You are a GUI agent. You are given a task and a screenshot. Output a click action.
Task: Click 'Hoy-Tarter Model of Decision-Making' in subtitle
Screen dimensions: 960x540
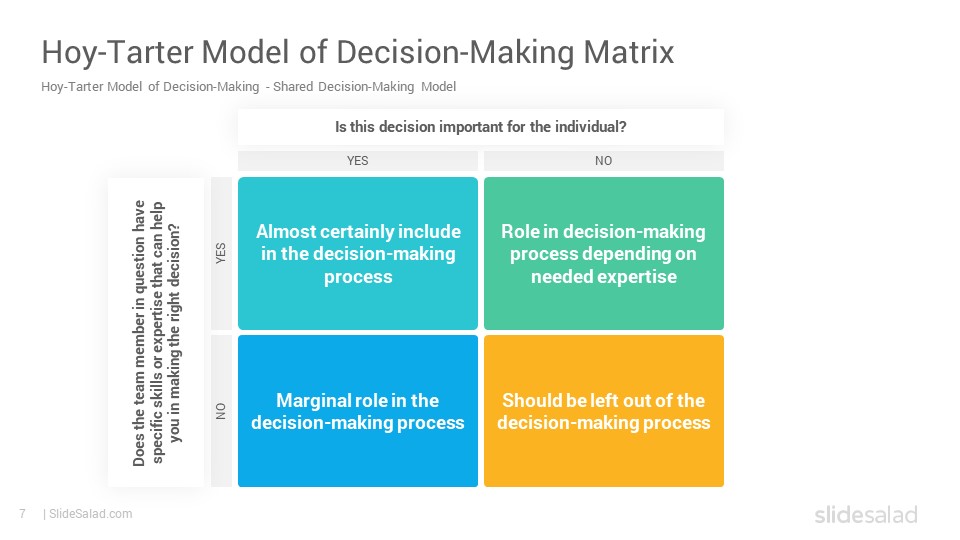(x=150, y=86)
